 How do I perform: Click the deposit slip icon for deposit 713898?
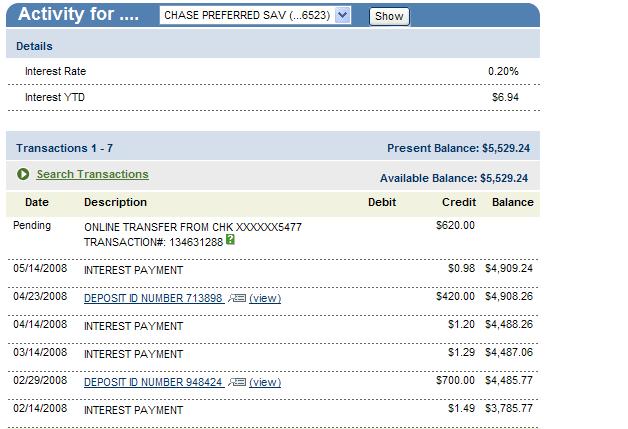click(x=236, y=298)
